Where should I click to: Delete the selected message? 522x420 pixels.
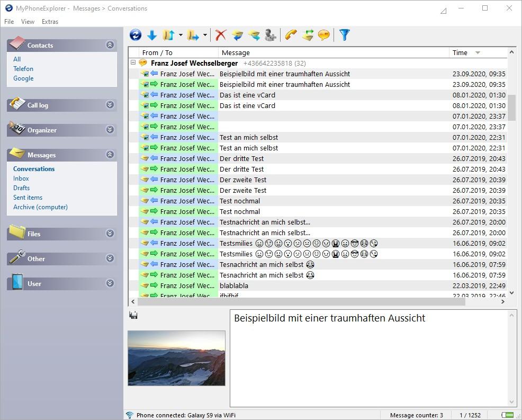click(x=220, y=35)
